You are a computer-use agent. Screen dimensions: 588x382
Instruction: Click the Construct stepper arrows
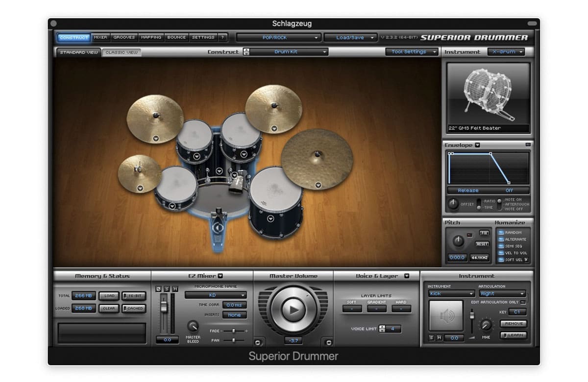246,52
